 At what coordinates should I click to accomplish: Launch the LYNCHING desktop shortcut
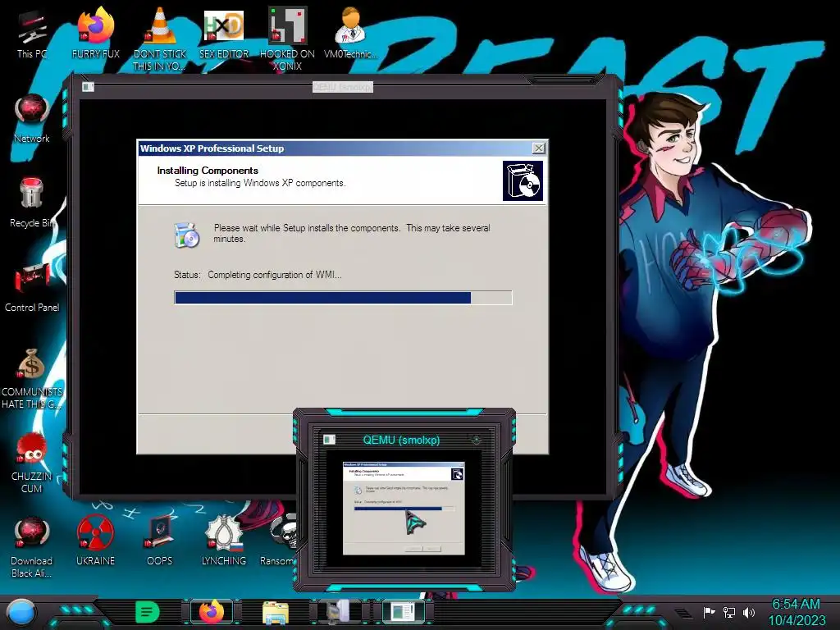click(224, 541)
